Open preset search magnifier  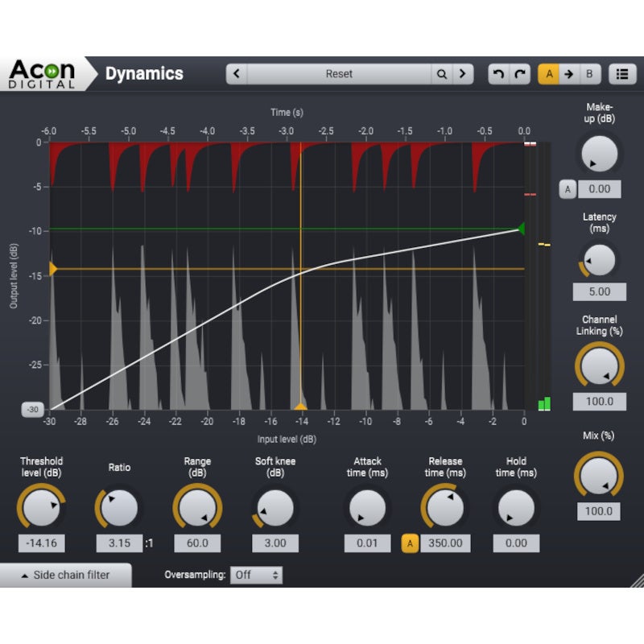click(441, 74)
